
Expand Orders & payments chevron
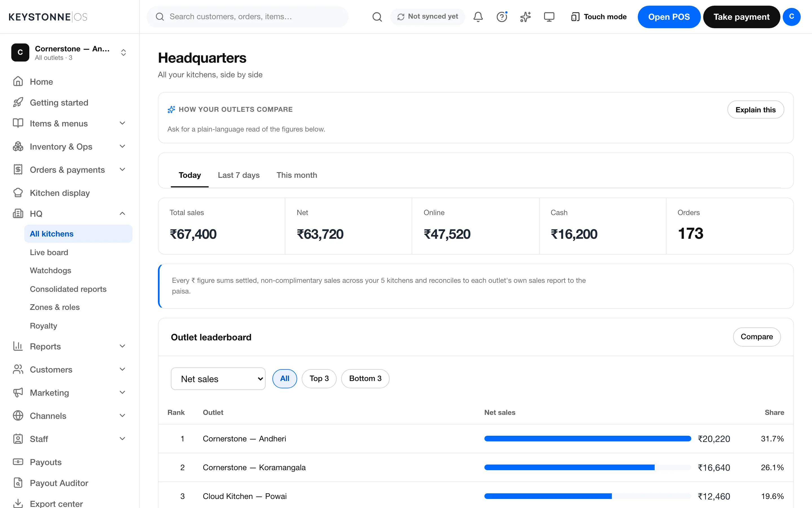pos(122,170)
